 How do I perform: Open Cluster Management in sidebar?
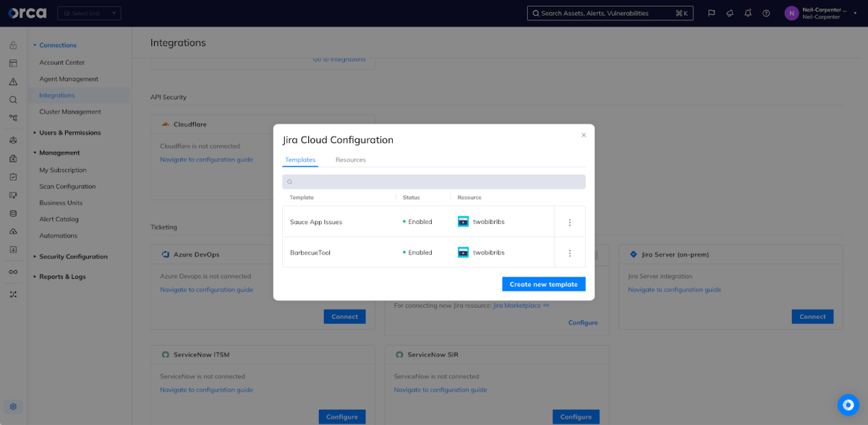coord(70,112)
